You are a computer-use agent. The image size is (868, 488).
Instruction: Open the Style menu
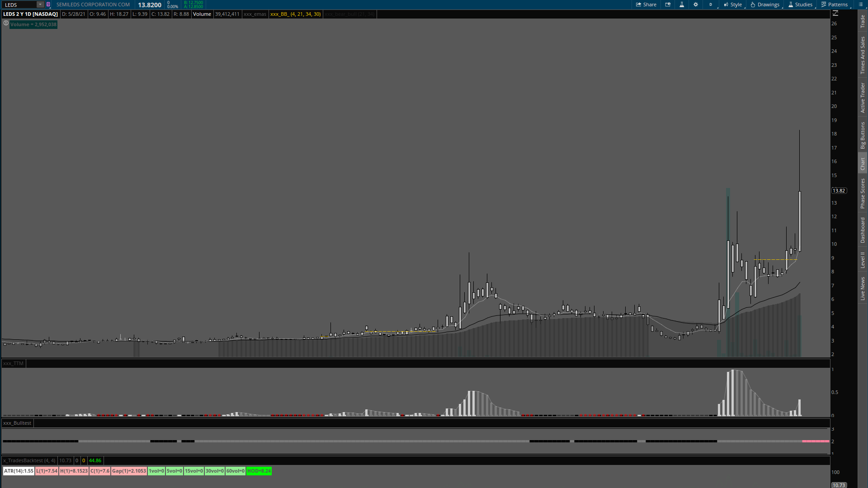[733, 5]
